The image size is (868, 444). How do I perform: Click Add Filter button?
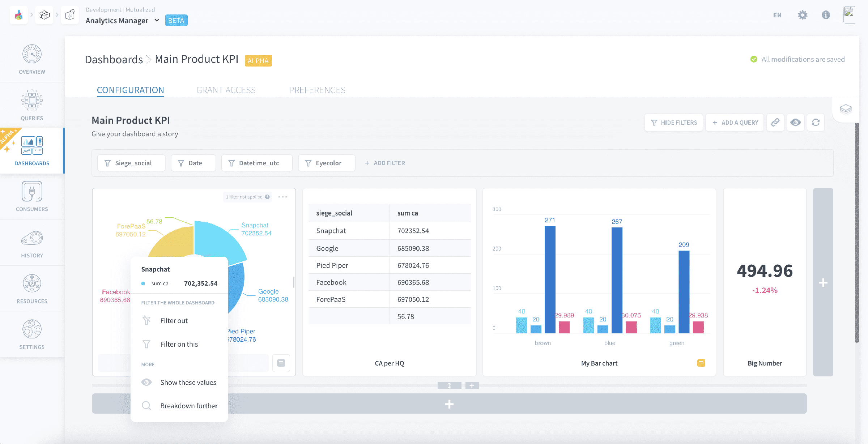(384, 163)
